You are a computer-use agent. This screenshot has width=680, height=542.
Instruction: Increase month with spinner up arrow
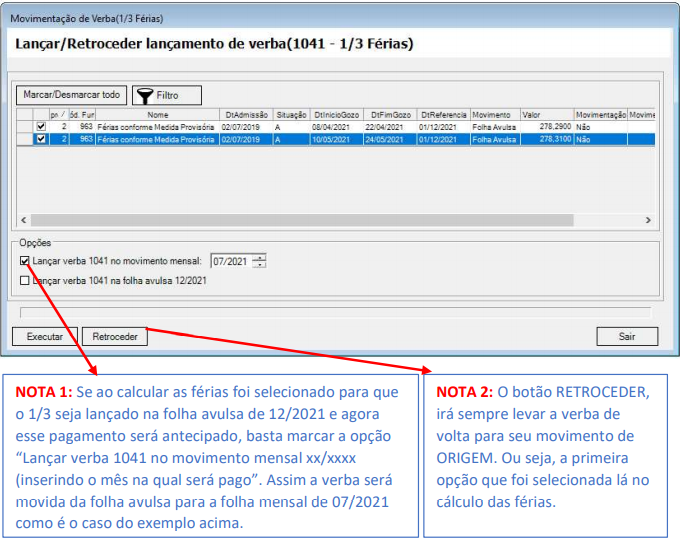[259, 258]
